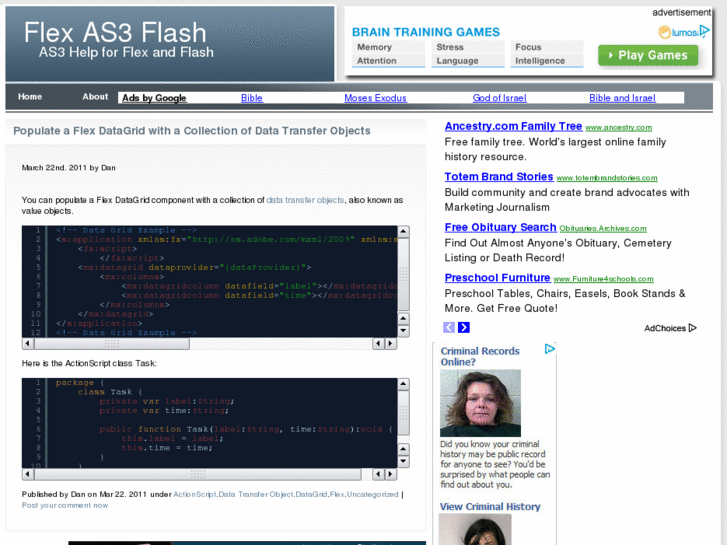Select Stress in brain training ad
This screenshot has width=727, height=545.
coord(467,47)
